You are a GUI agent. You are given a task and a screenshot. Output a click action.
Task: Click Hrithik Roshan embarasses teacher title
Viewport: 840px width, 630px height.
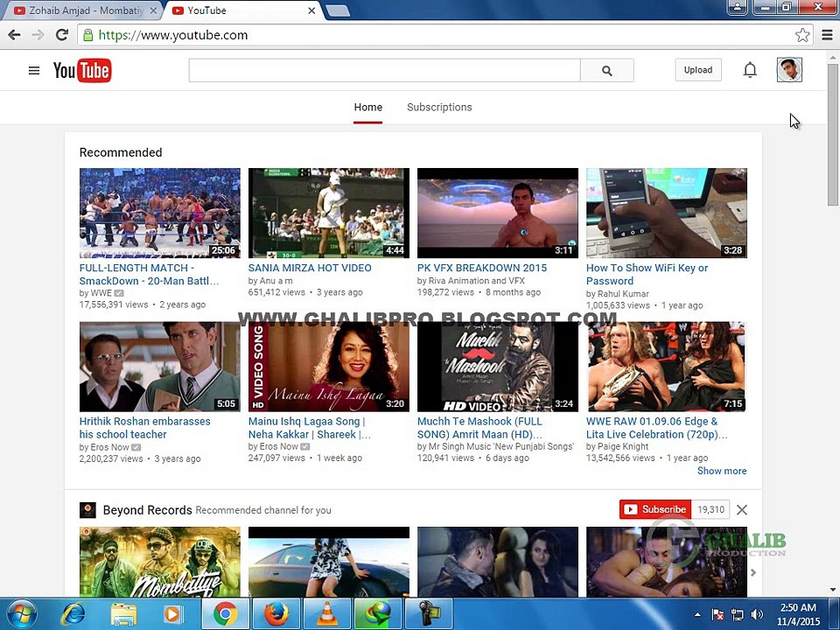click(144, 428)
